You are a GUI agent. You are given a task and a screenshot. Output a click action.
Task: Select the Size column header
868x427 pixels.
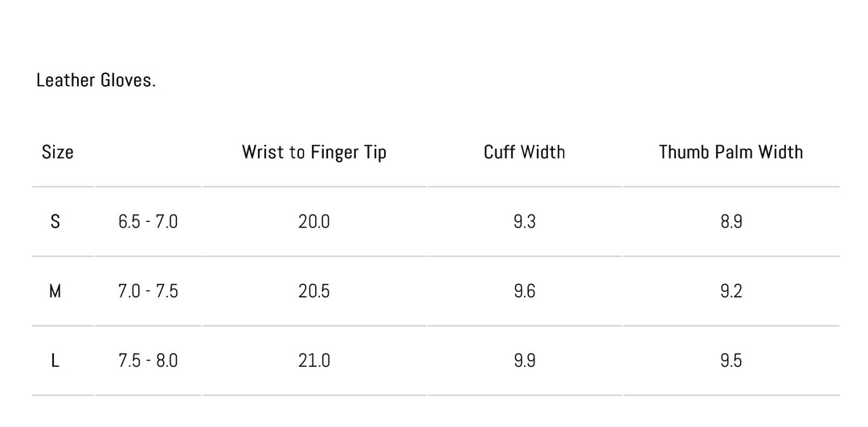coord(58,152)
